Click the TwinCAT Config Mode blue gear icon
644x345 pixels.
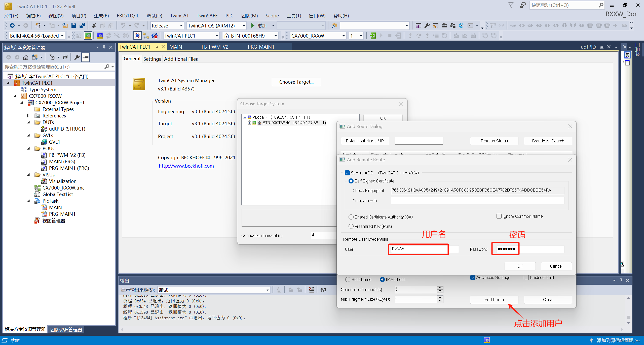100,36
